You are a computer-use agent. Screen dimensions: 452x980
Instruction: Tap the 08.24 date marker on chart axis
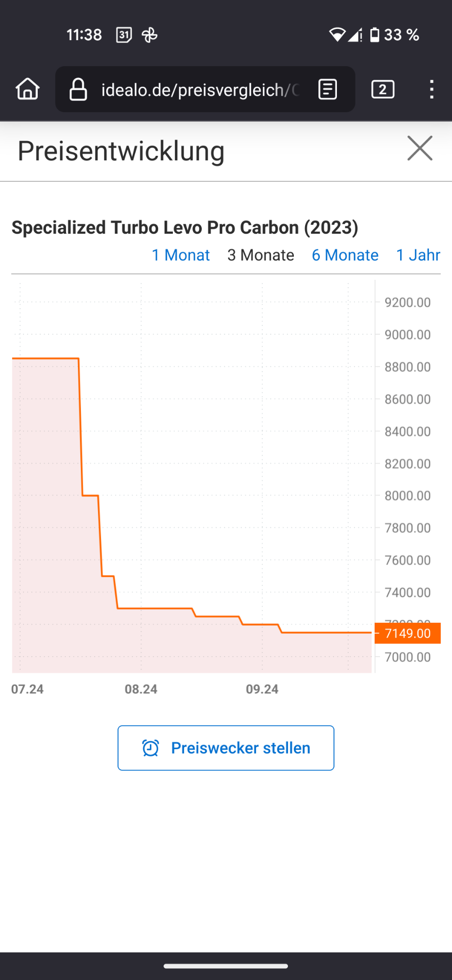[141, 689]
